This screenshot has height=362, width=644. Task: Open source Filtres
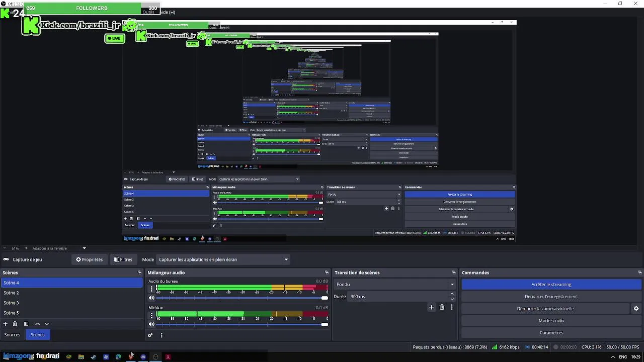pos(123,259)
